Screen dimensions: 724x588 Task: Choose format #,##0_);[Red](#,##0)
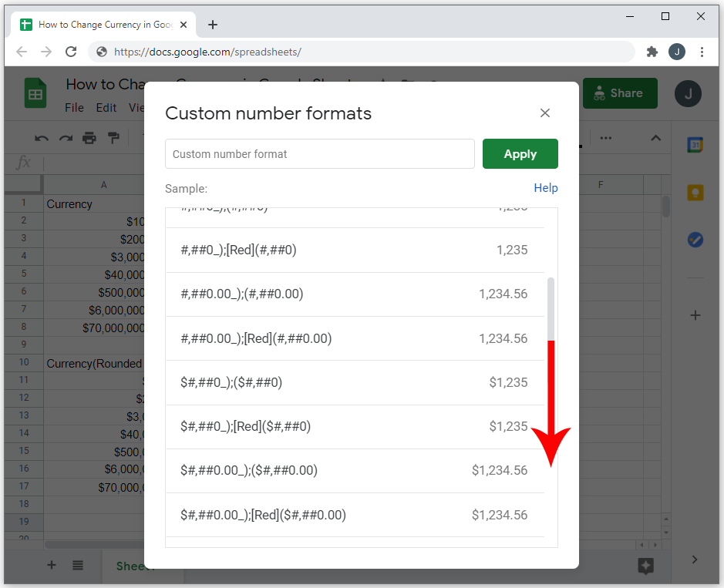coord(355,250)
